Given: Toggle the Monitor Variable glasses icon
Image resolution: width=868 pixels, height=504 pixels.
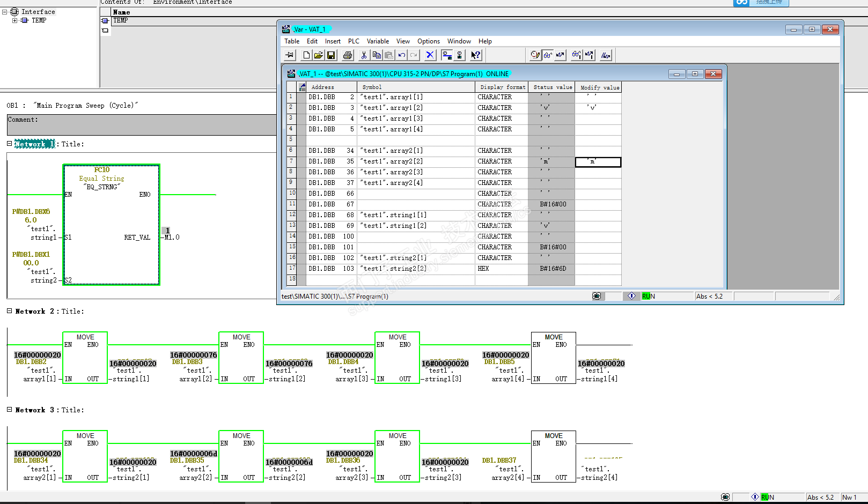Looking at the screenshot, I should click(548, 55).
